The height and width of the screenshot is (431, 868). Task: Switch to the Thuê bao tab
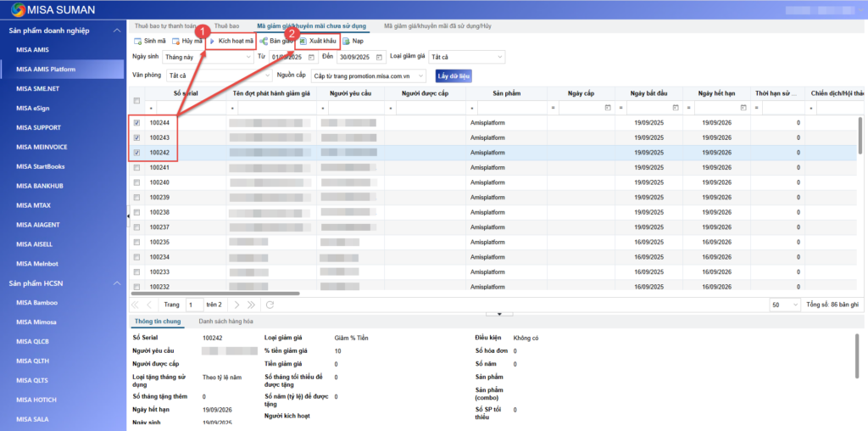click(x=225, y=26)
